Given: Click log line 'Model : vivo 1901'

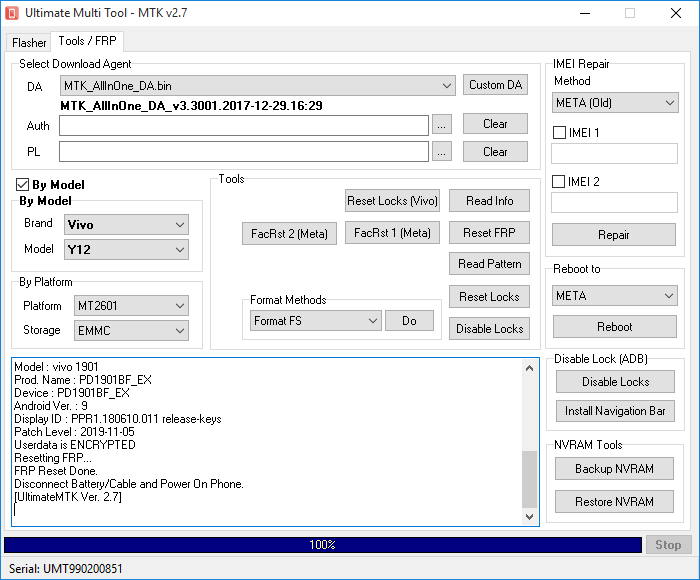Looking at the screenshot, I should (x=56, y=367).
